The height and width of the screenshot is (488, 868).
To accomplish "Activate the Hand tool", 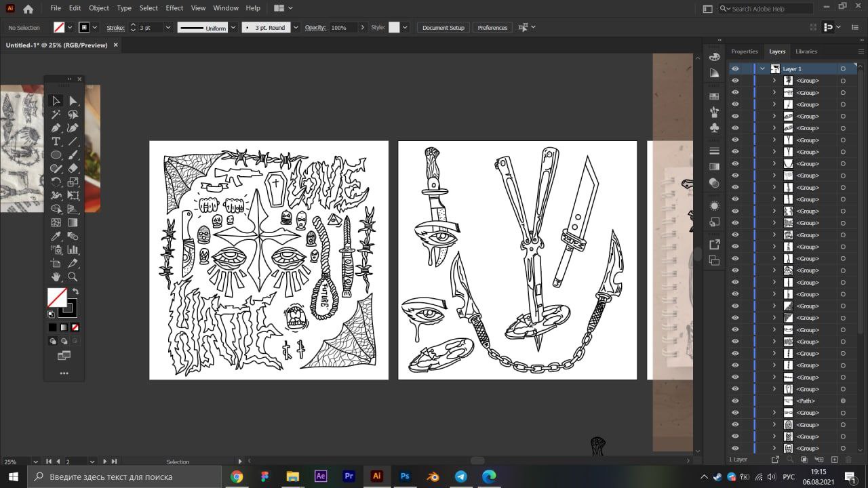I will point(56,277).
